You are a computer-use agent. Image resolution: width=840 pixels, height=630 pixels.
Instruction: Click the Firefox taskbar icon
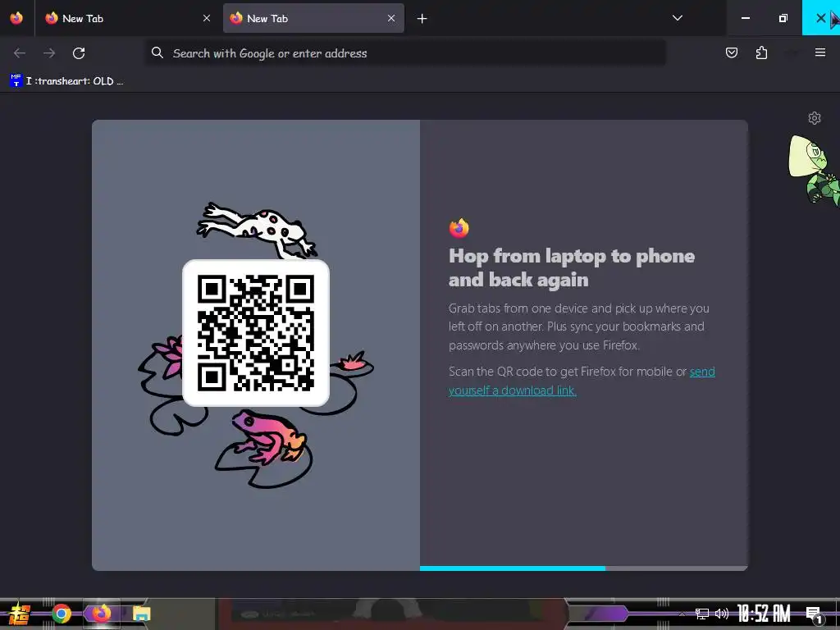[x=101, y=614]
